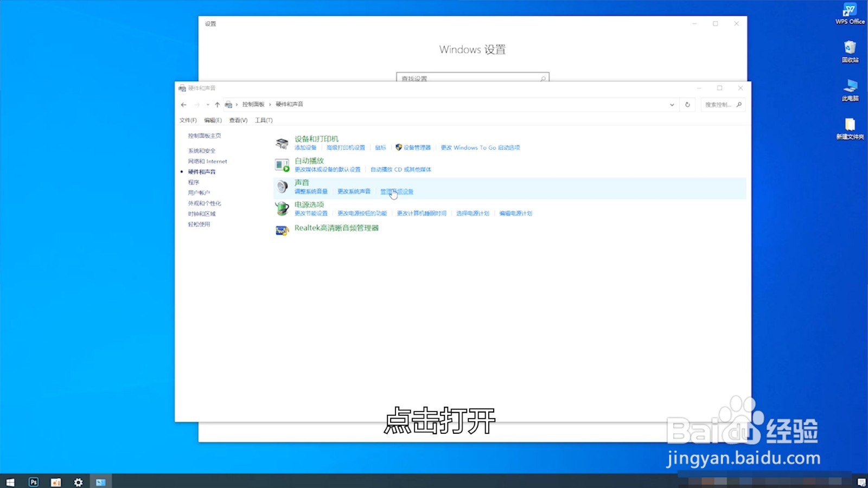The height and width of the screenshot is (488, 868).
Task: Open 设备管理器 link
Action: tap(417, 147)
